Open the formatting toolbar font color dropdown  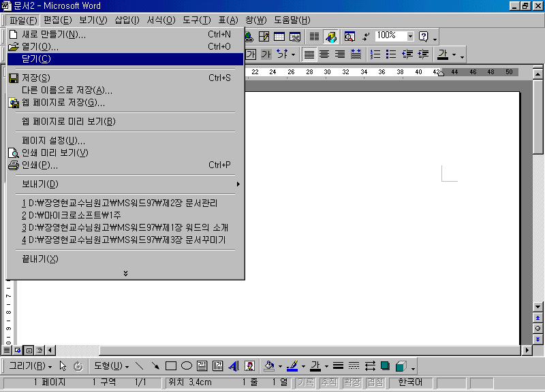[x=454, y=55]
